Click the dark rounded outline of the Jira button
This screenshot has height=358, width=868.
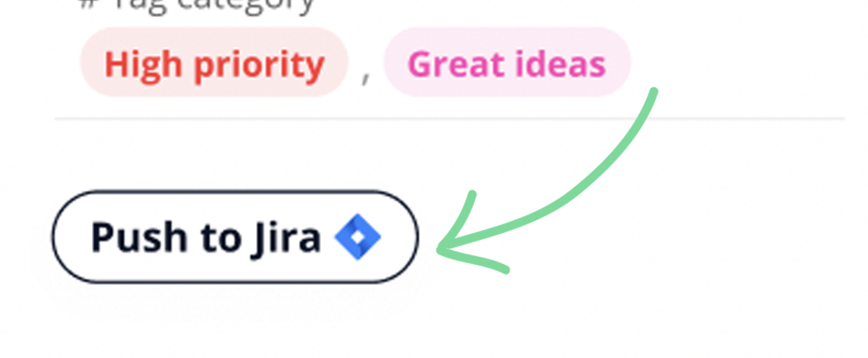(x=235, y=191)
